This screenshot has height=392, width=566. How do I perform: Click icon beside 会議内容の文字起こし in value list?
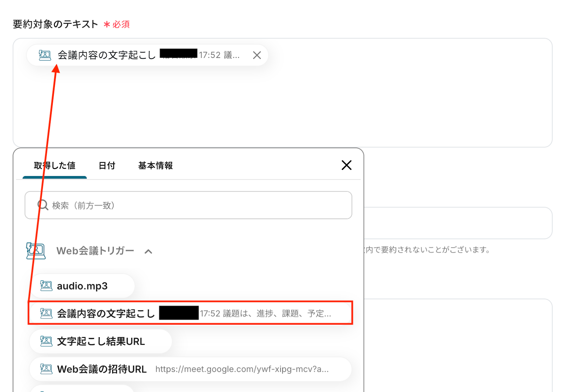(x=46, y=313)
